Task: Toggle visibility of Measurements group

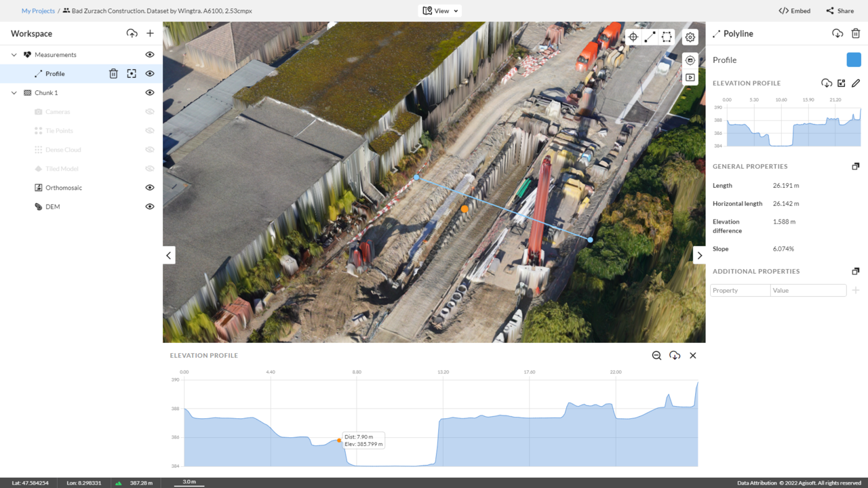Action: pos(150,54)
